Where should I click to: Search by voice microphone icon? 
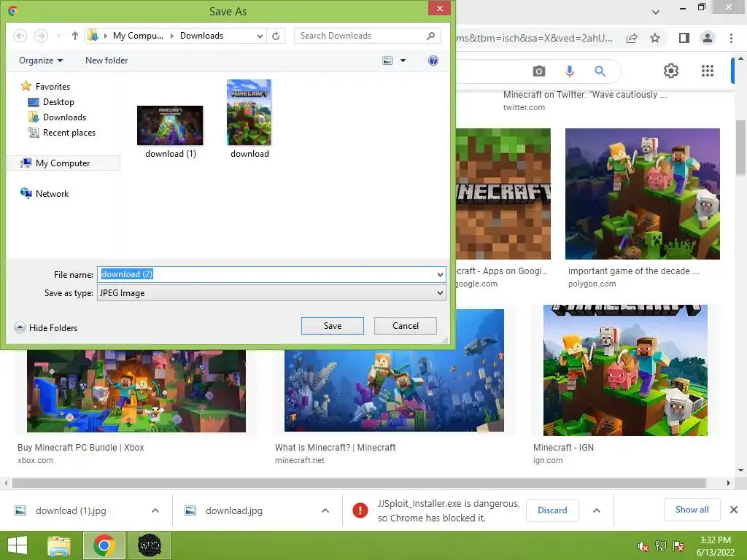[x=569, y=71]
